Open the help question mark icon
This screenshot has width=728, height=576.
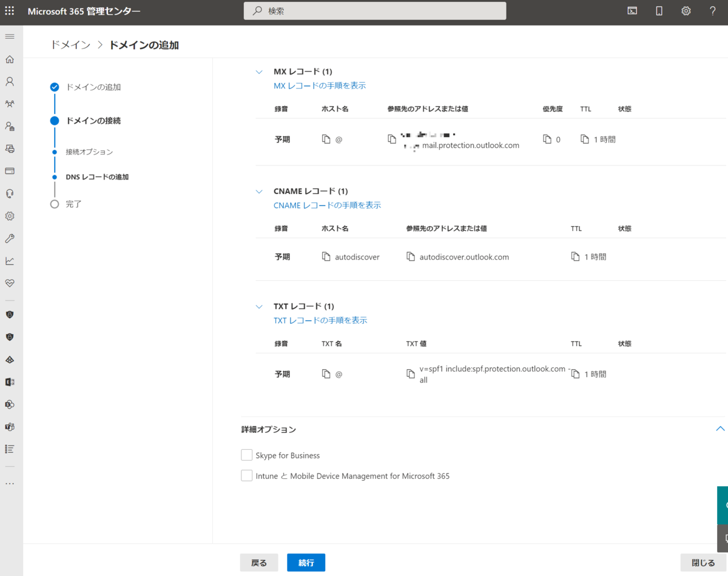(x=713, y=11)
